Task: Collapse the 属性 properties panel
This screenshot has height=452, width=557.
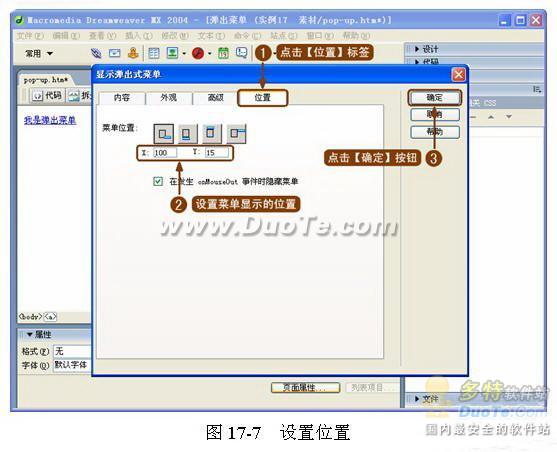Action: pyautogui.click(x=30, y=334)
